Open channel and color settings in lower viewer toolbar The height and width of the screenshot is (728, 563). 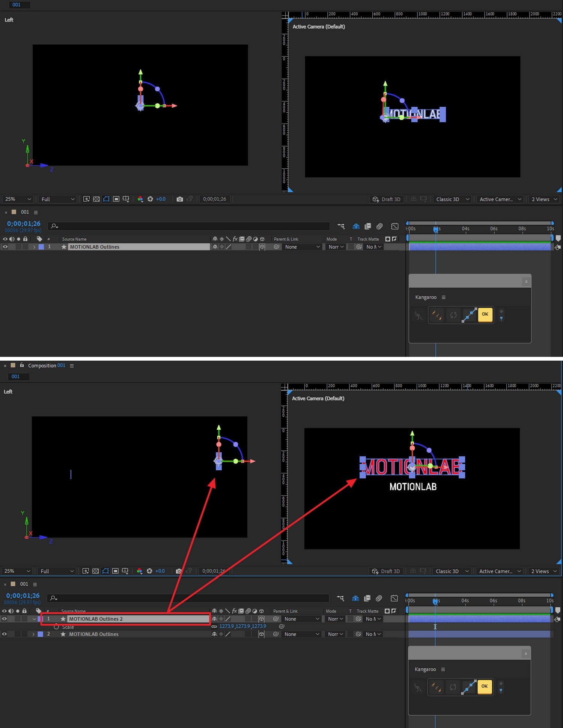point(139,571)
